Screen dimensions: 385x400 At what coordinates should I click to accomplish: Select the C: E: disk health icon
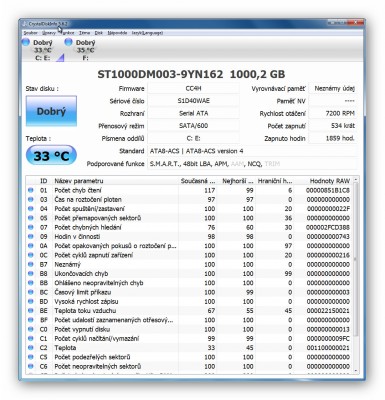[x=26, y=42]
